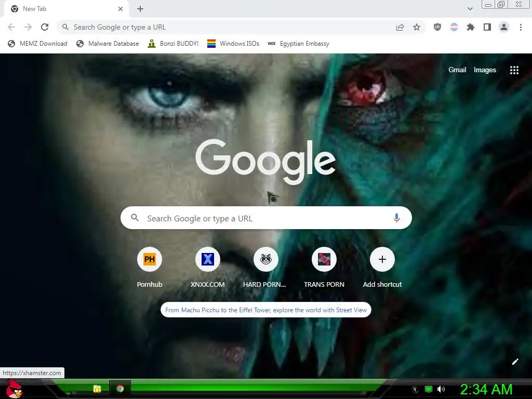Open Windows ISOs bookmark

233,44
